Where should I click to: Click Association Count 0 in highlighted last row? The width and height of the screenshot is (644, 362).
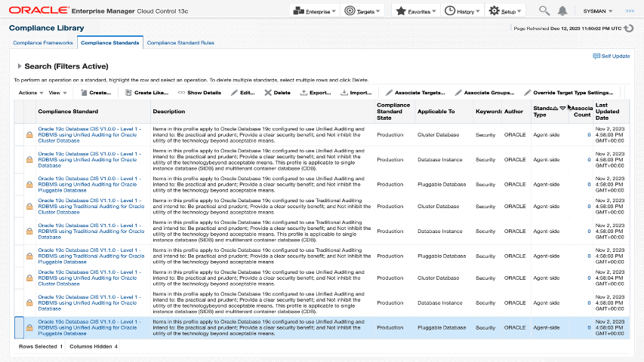click(x=589, y=327)
